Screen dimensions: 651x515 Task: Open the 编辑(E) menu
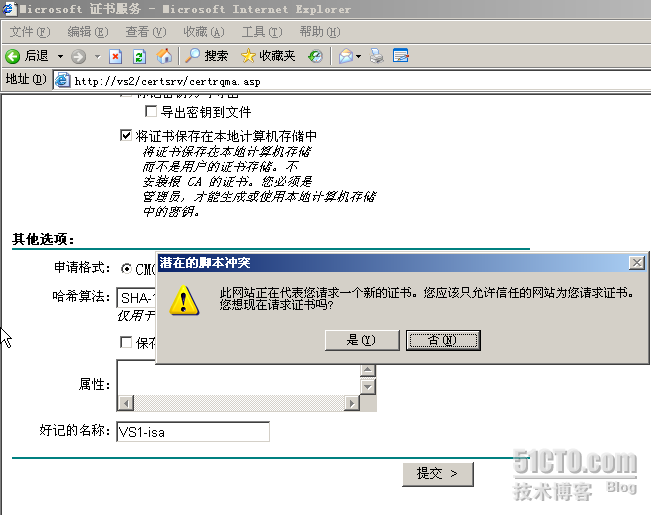click(88, 32)
